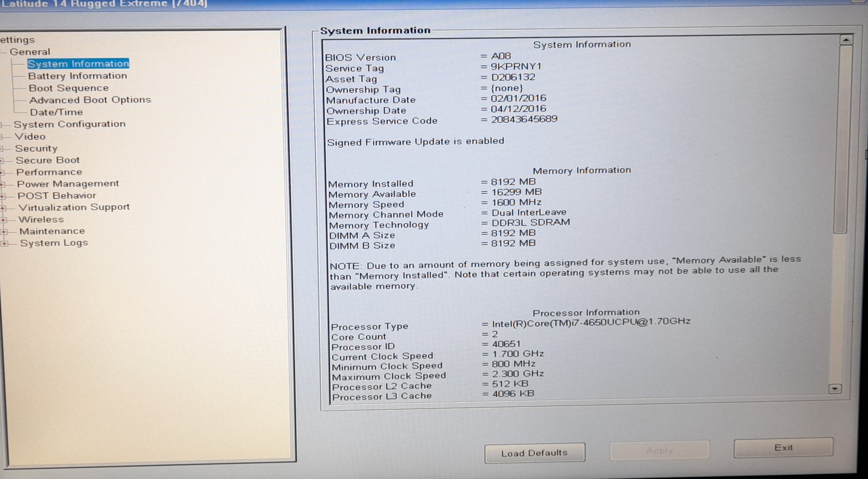Expand the Performance tree node

point(2,173)
